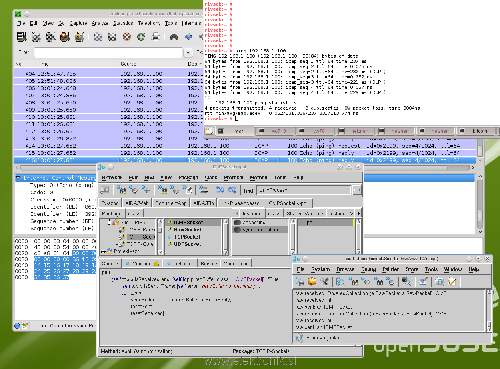
Task: Click first status bar icon in Wireshark
Action: (x=17, y=326)
